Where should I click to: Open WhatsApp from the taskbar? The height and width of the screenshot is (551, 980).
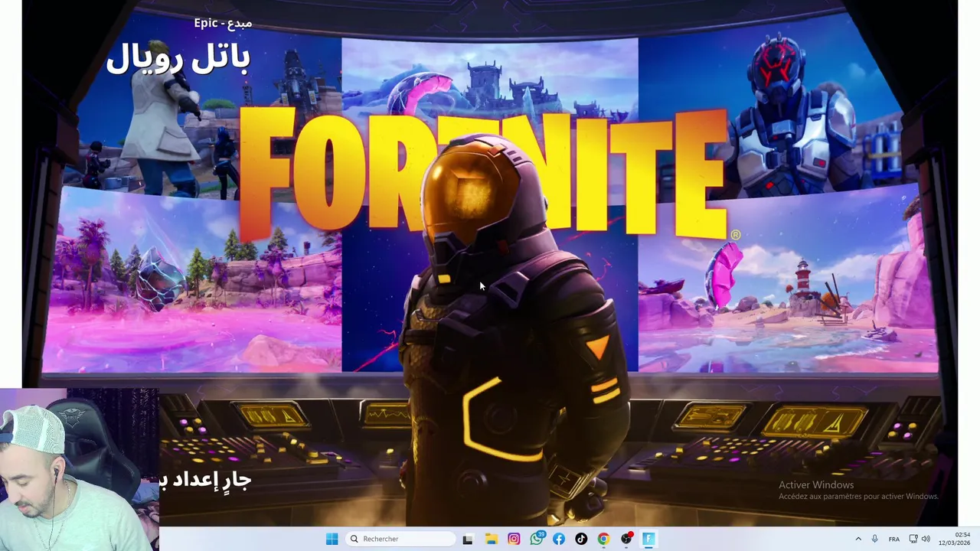click(x=537, y=539)
